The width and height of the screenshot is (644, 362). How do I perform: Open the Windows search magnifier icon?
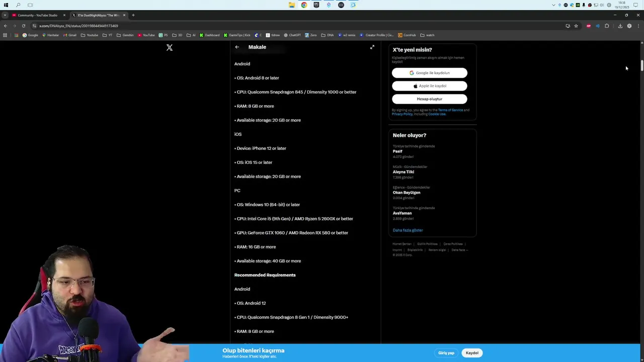coord(18,5)
